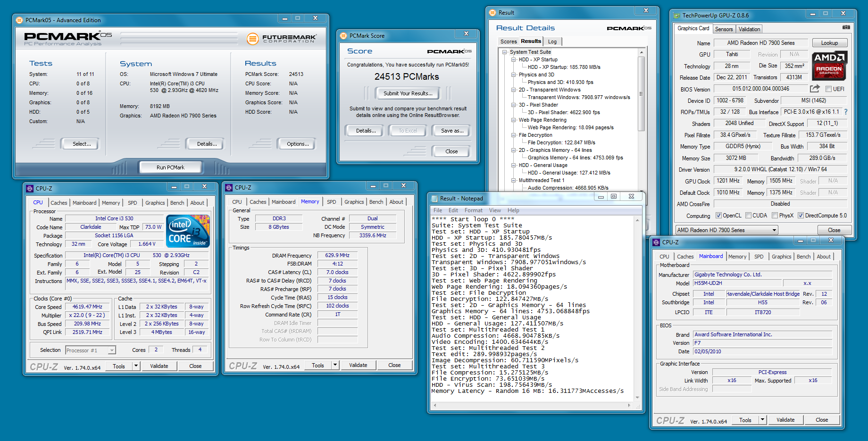Open Tools dropdown arrow in CPU-Z CPU window
The image size is (868, 441).
tap(136, 366)
